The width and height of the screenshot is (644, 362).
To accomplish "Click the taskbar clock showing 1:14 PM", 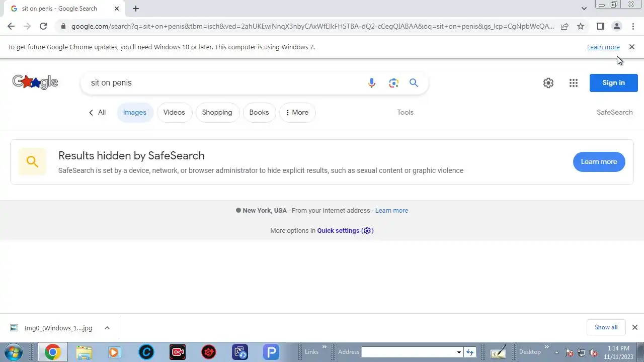I will pyautogui.click(x=618, y=352).
